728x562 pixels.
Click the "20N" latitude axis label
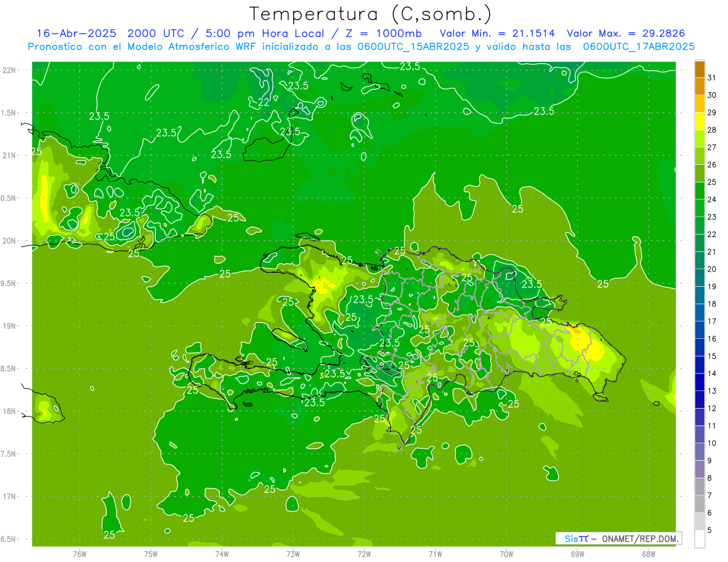[10, 241]
